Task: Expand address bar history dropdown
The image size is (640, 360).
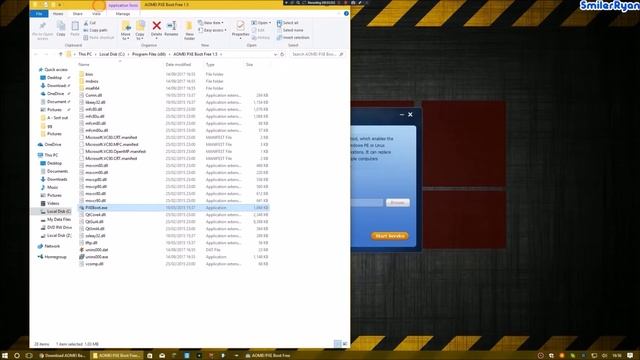Action: tap(276, 54)
